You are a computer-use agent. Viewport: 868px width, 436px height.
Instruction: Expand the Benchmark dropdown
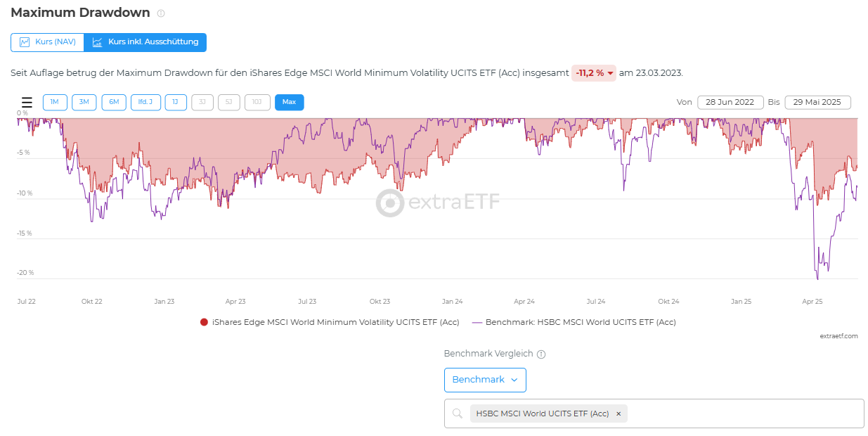point(485,380)
